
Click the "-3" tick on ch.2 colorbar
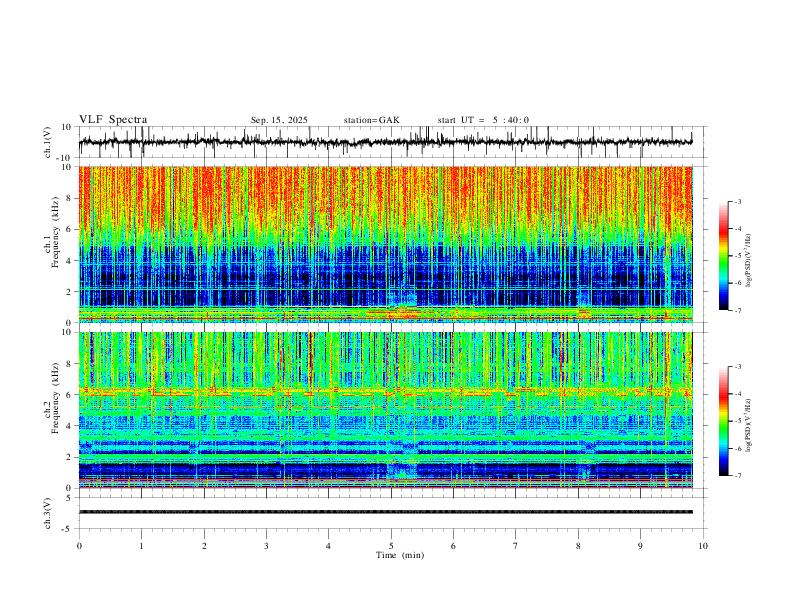click(x=737, y=367)
